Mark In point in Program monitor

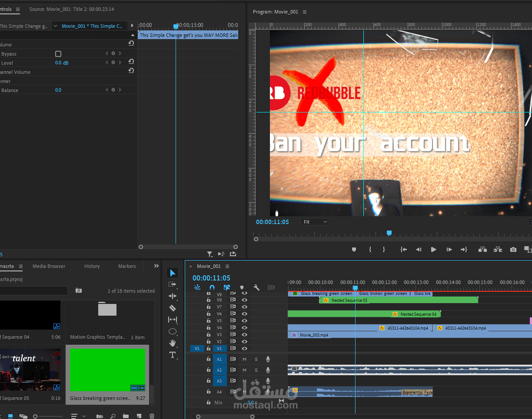point(370,250)
